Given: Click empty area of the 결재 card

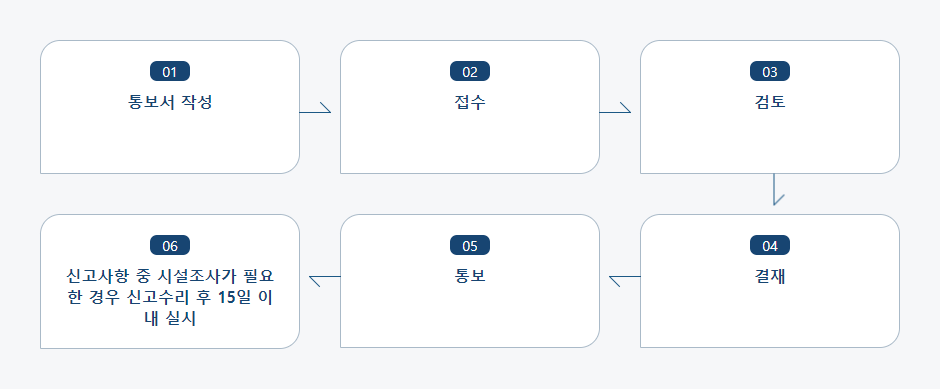Looking at the screenshot, I should (x=770, y=318).
